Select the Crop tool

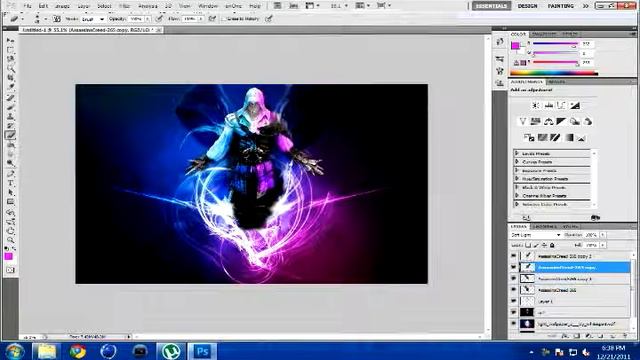[10, 78]
